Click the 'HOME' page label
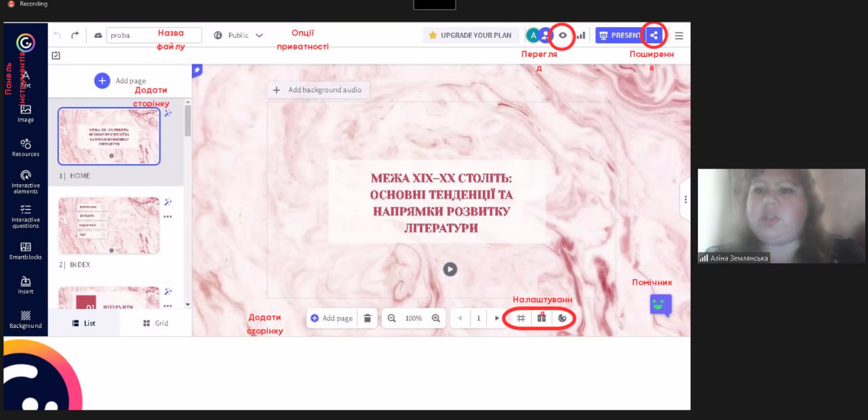Screen dimensions: 868x420 (80, 175)
